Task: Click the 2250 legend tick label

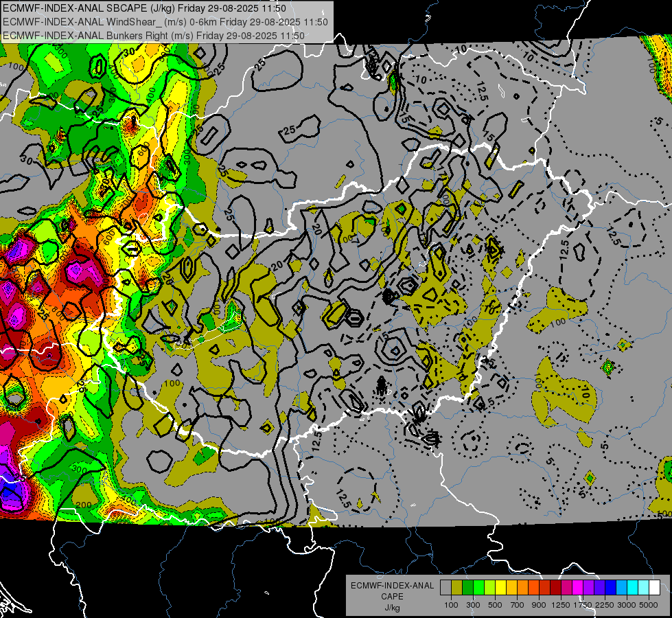Action: (604, 605)
